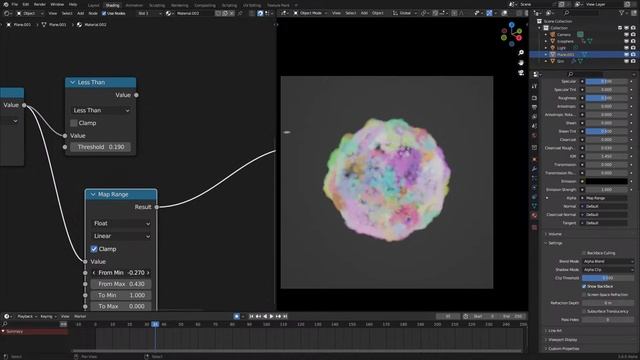Open the Linear interpolation dropdown

121,236
